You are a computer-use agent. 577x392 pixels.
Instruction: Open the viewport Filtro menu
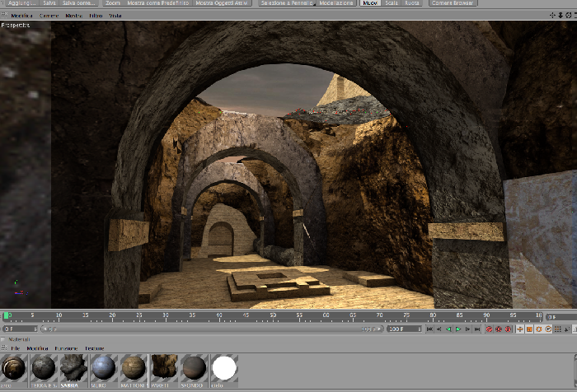tap(96, 16)
